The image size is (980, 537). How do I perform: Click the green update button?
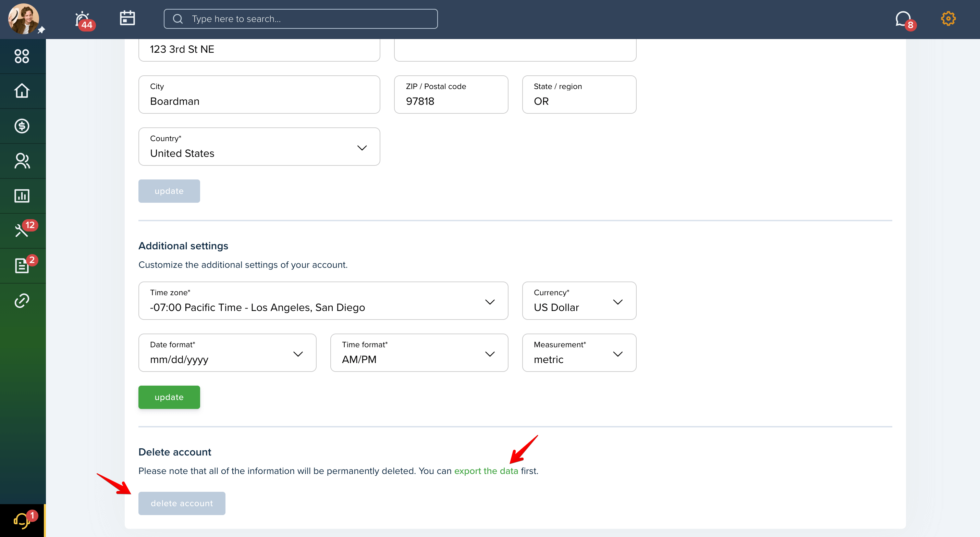pyautogui.click(x=169, y=397)
